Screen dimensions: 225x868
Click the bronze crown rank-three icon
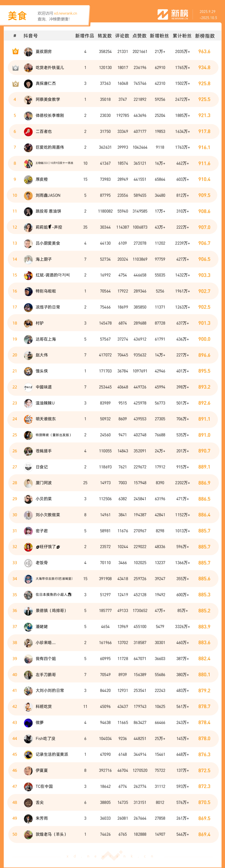[x=15, y=84]
